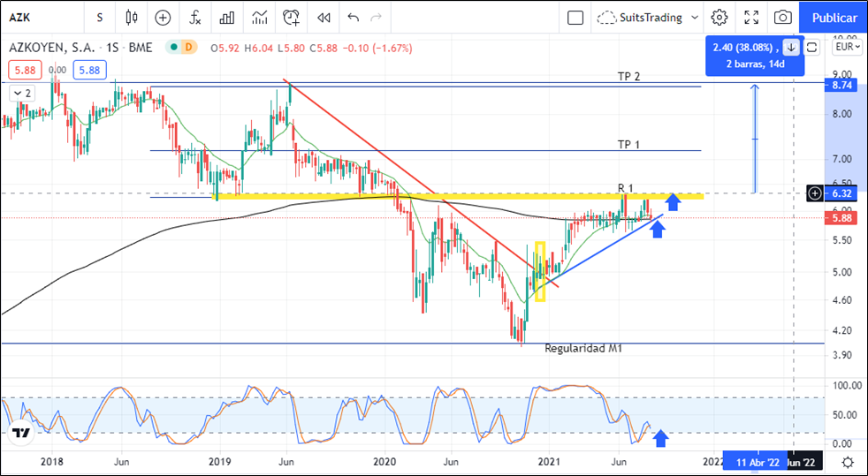The height and width of the screenshot is (476, 868).
Task: Change the 'S' weekly interval selector
Action: 99,17
